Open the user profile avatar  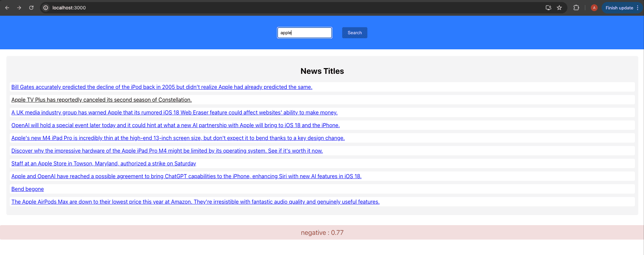point(594,8)
